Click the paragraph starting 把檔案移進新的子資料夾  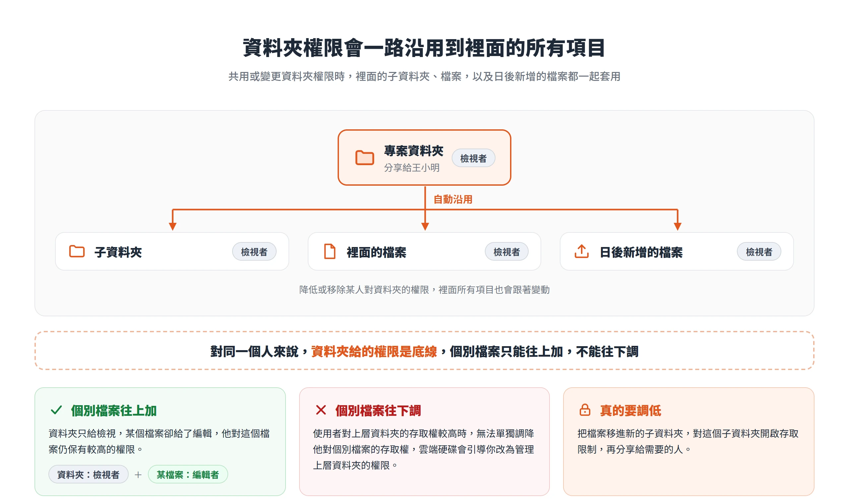pos(688,441)
